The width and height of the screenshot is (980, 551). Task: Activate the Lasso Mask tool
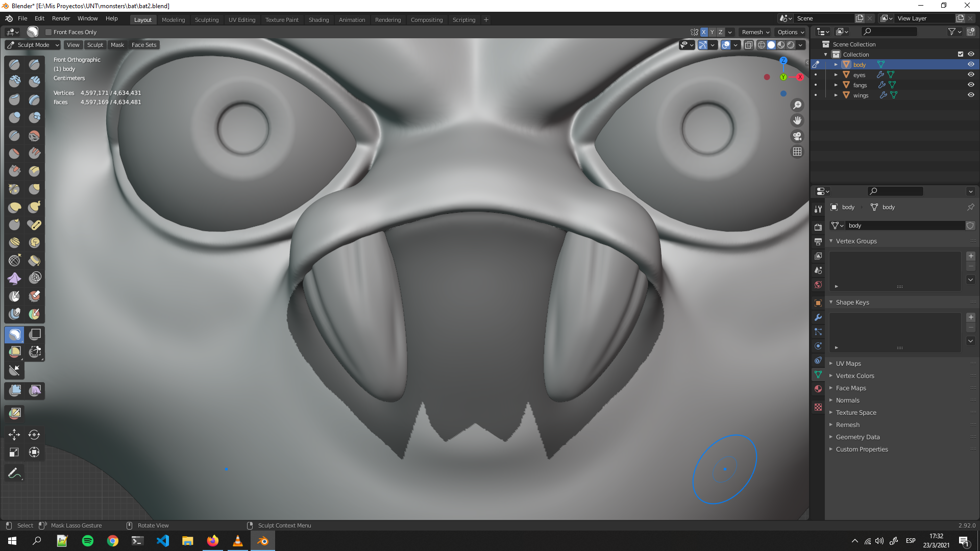click(14, 334)
